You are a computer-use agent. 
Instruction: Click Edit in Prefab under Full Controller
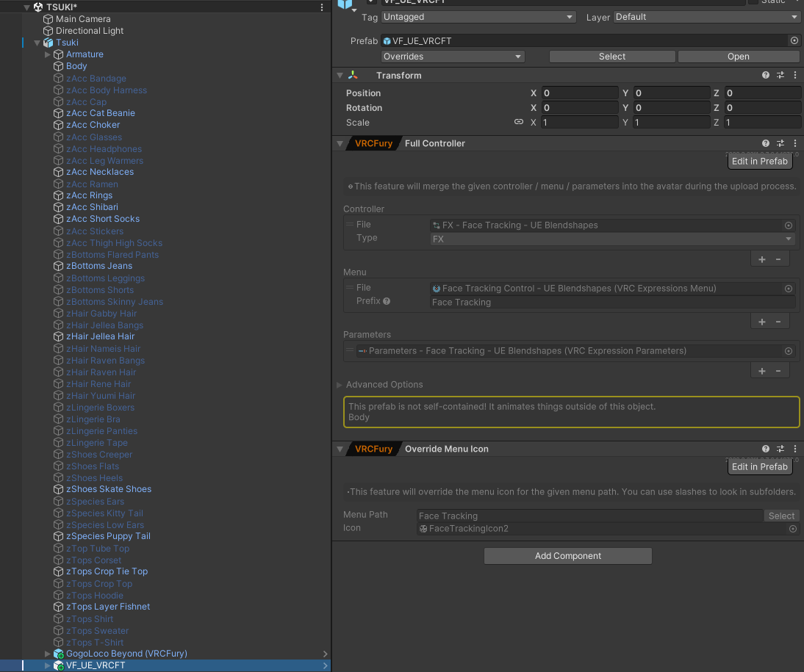click(759, 161)
